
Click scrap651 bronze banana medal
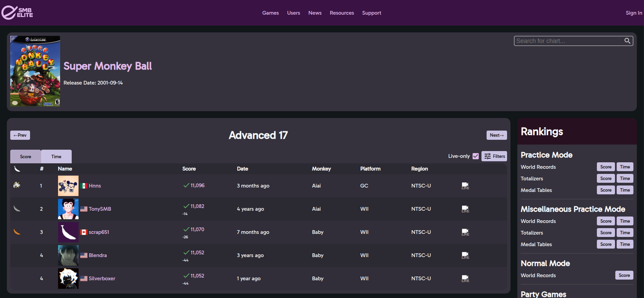[17, 232]
